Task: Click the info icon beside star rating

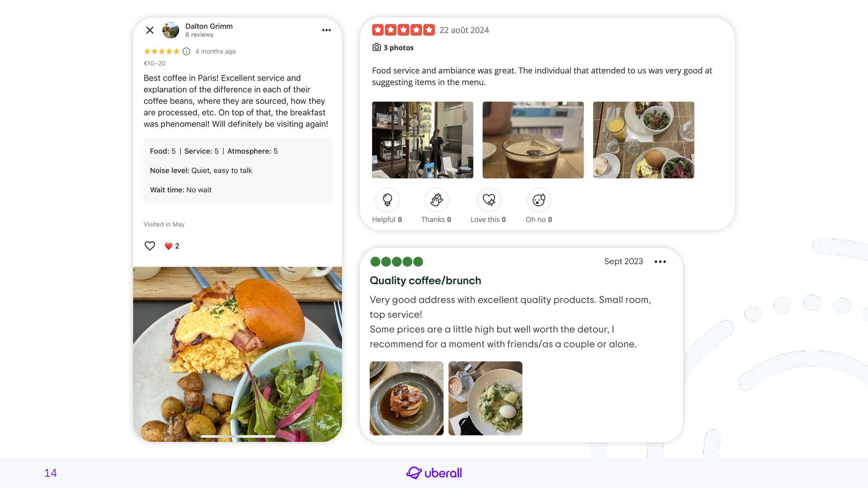Action: [x=186, y=52]
